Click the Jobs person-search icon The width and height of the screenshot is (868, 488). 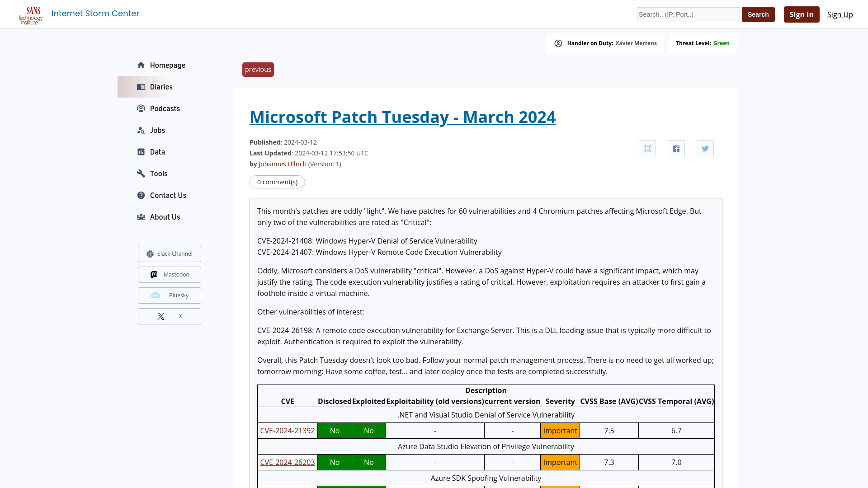(141, 130)
